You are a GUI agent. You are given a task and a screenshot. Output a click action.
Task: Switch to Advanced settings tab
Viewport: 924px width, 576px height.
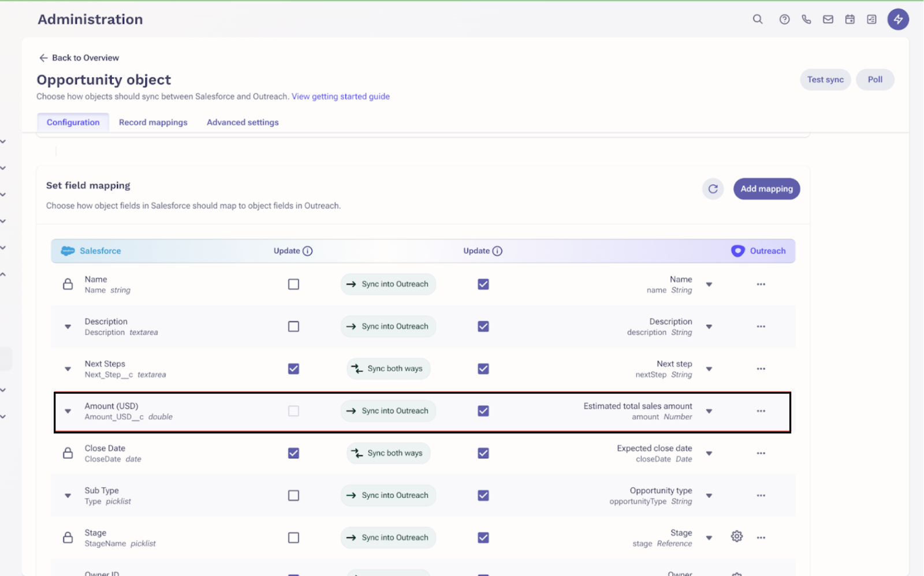(243, 122)
